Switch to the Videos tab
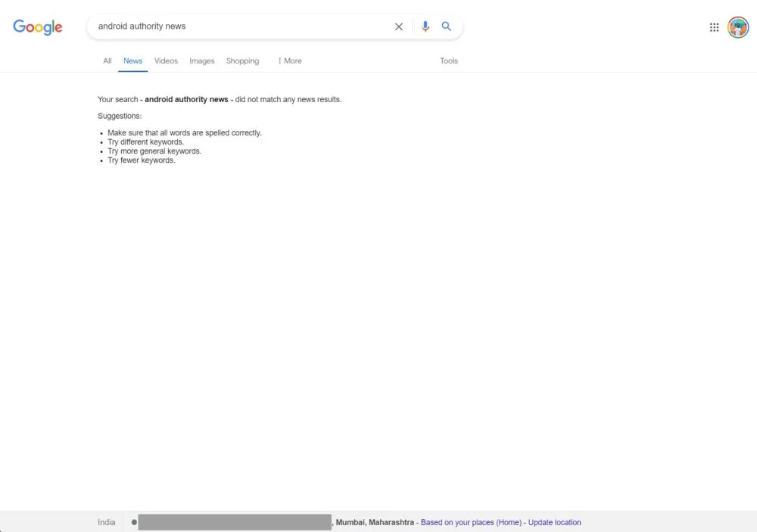 pos(166,61)
